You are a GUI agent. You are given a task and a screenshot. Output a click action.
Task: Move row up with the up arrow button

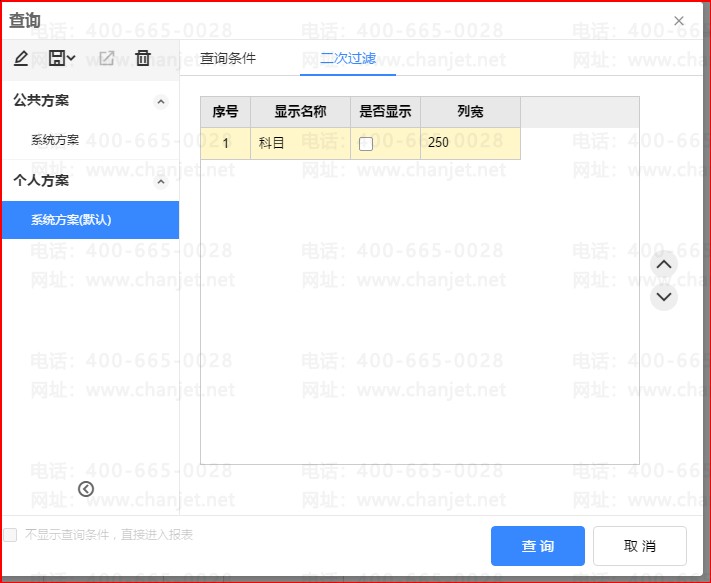tap(663, 265)
